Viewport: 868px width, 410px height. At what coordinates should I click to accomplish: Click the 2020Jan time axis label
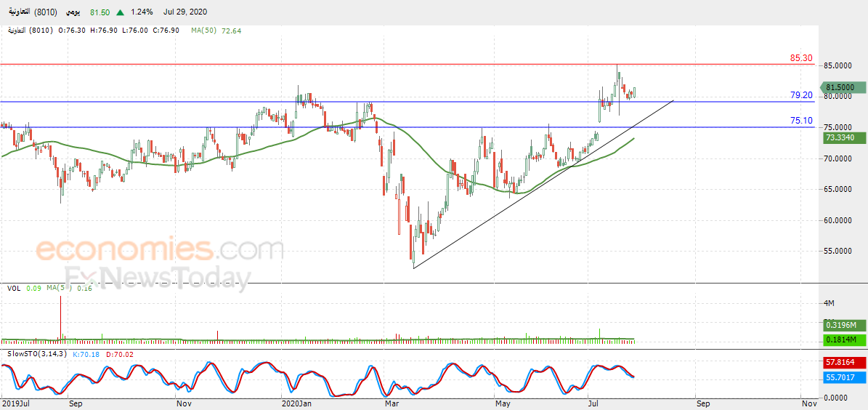tap(295, 404)
